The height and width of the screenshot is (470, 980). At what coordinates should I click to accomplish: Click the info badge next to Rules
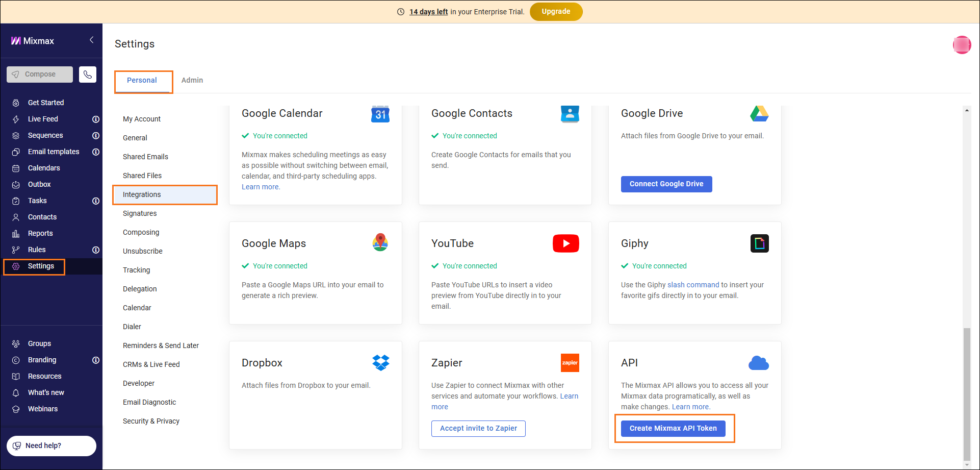[95, 250]
